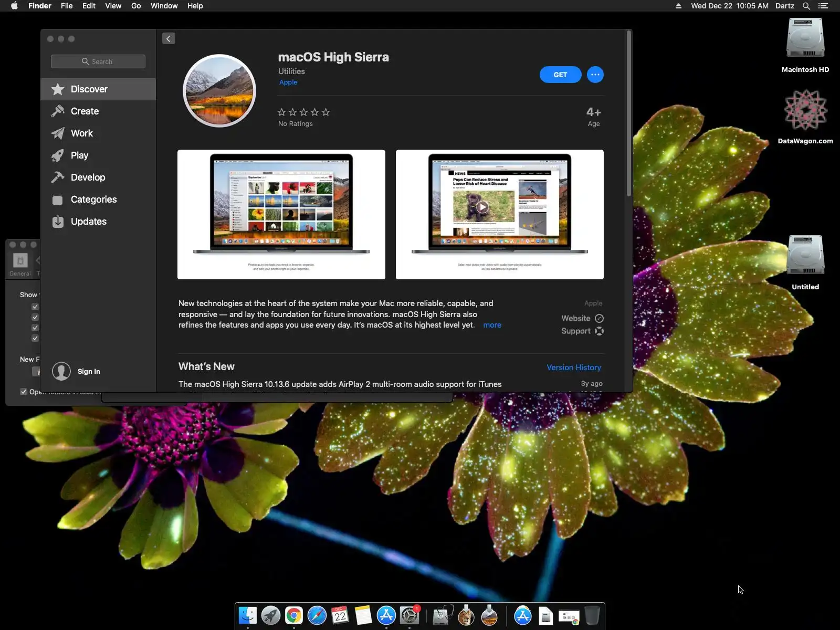Click the GET button for macOS High Sierra

560,75
